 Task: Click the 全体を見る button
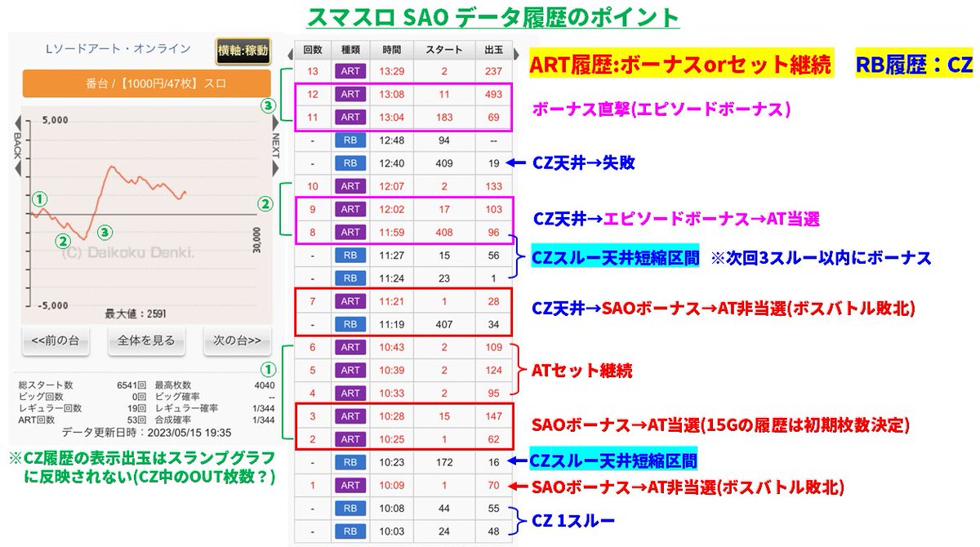[x=148, y=340]
